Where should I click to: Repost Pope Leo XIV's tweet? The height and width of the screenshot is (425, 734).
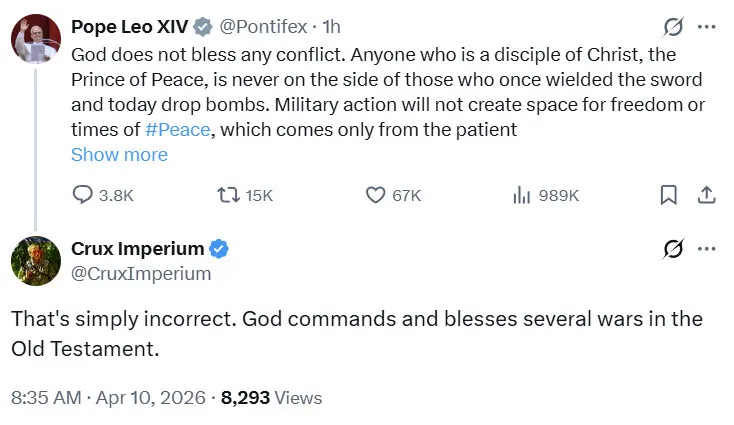pyautogui.click(x=228, y=195)
